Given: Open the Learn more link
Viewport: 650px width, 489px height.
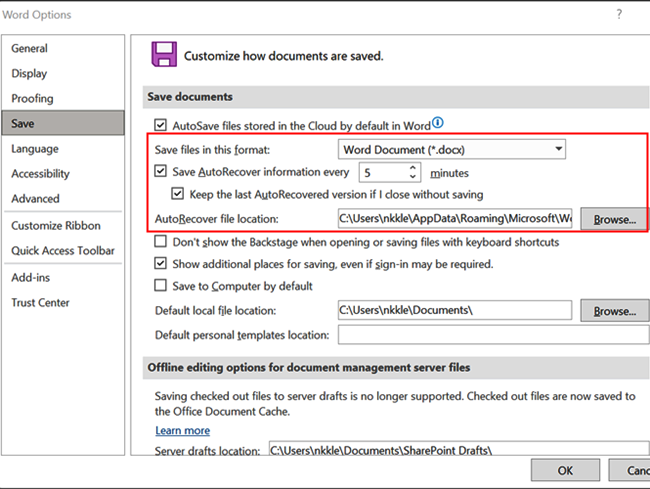Looking at the screenshot, I should pyautogui.click(x=182, y=430).
